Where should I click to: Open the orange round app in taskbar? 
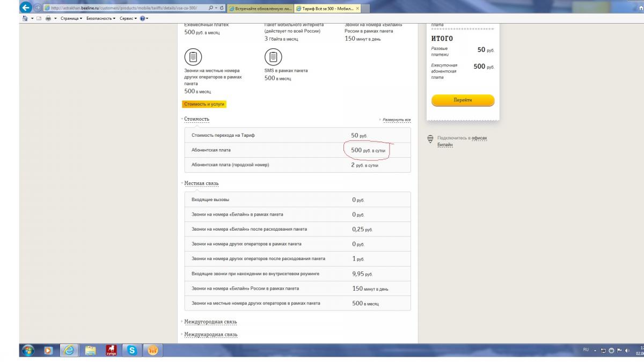(153, 350)
